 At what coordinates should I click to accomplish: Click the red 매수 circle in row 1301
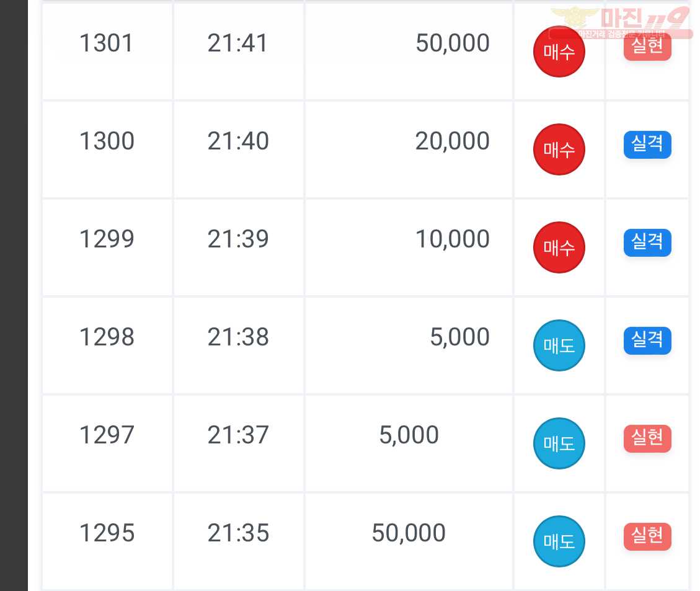[x=559, y=51]
